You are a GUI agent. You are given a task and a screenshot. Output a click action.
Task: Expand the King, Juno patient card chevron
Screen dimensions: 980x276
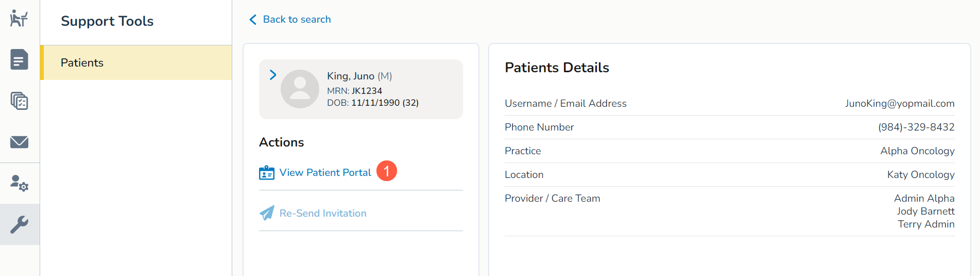(273, 75)
